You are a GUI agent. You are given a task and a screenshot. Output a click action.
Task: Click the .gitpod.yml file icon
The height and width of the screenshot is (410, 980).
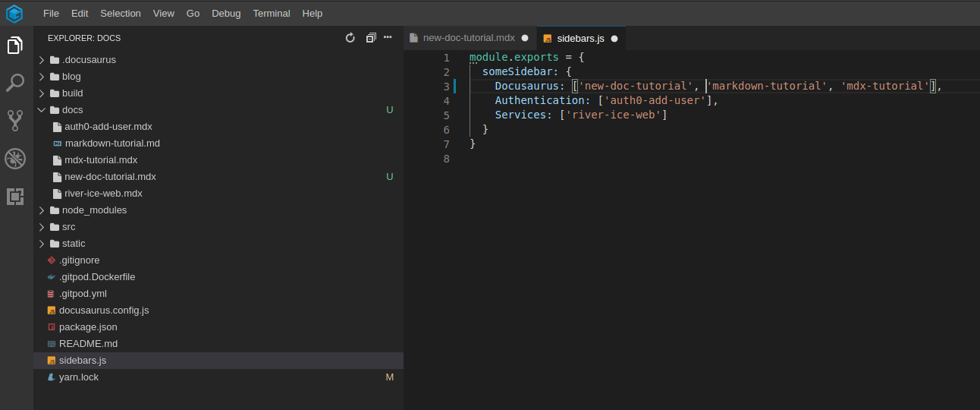[51, 294]
